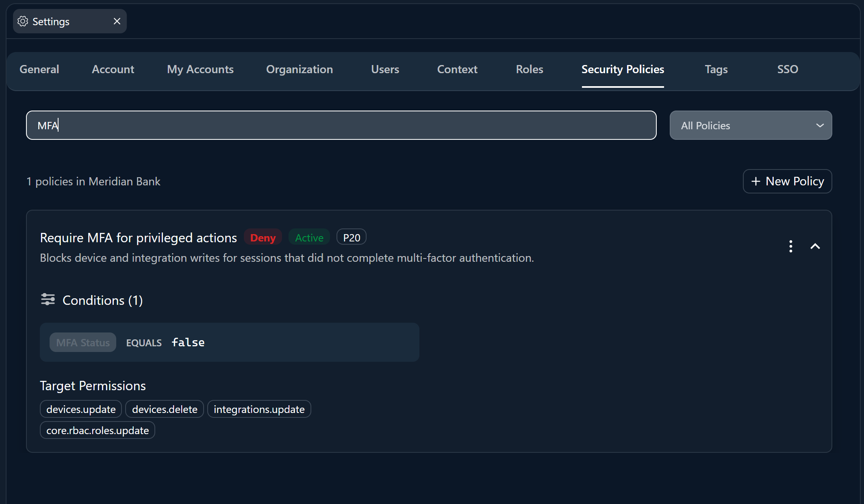The image size is (864, 504).
Task: Select the Users tab
Action: tap(385, 70)
